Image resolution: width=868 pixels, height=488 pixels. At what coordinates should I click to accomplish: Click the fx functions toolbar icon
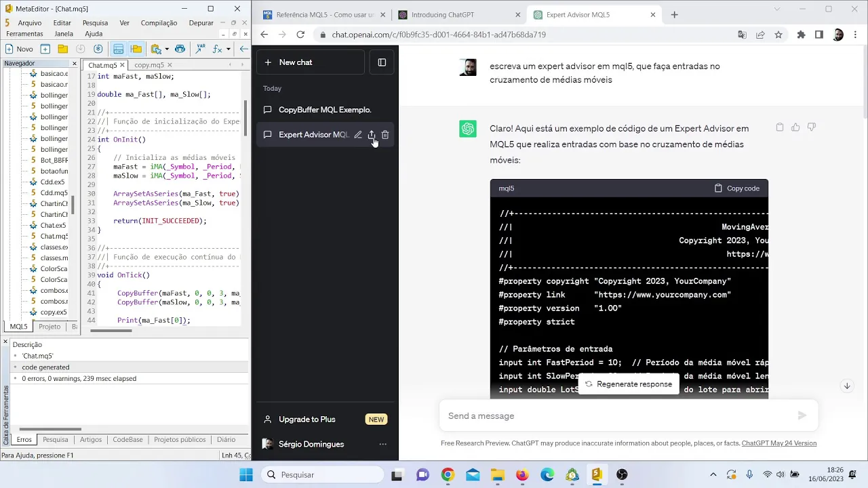point(218,49)
